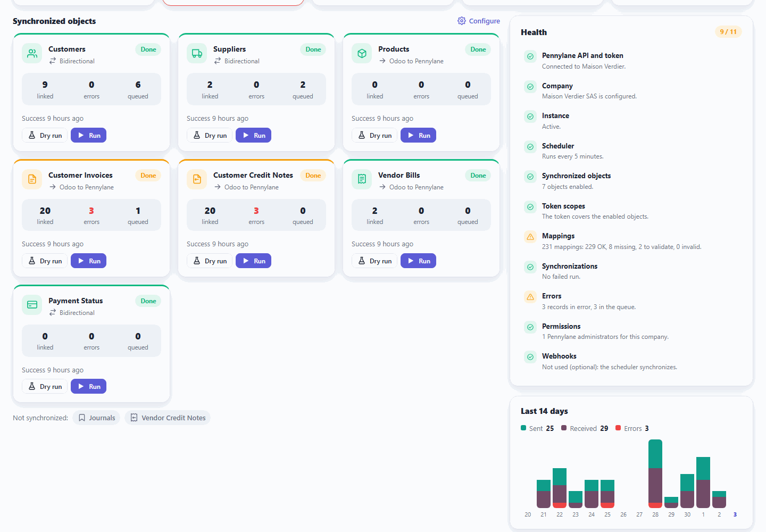This screenshot has width=766, height=532.
Task: Click the Customers card people icon
Action: click(x=32, y=54)
